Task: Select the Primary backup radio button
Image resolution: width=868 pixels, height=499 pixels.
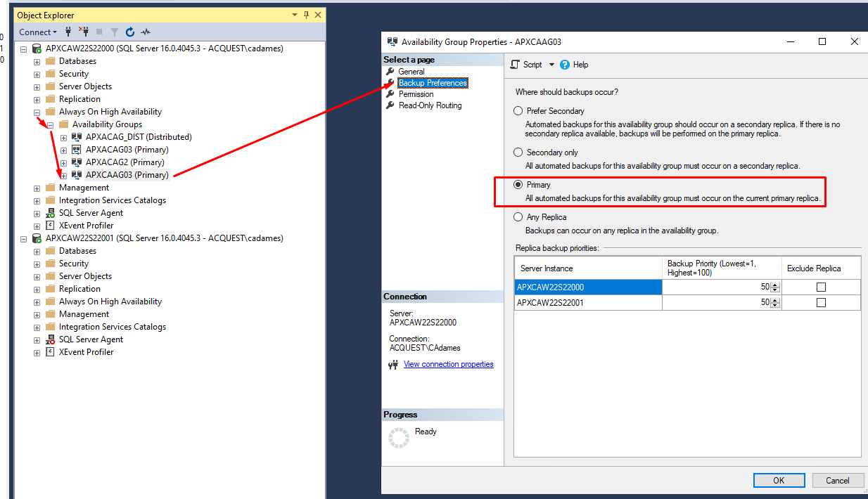Action: point(518,185)
